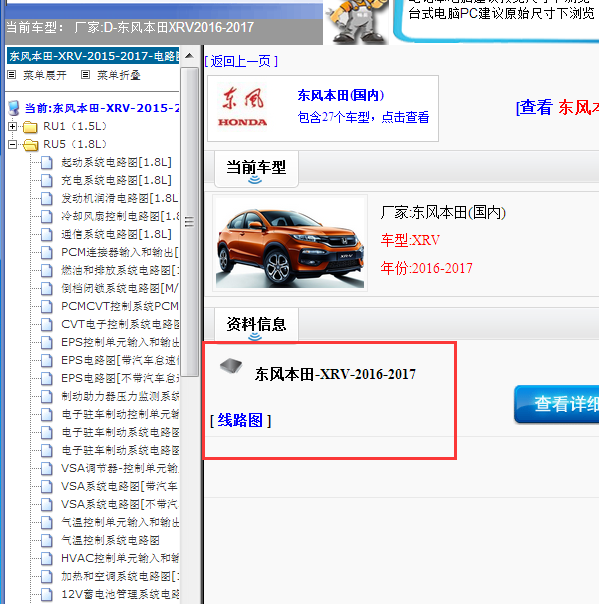Viewport: 599px width, 604px height.
Task: Click the mechanic mascot image at top
Action: tap(357, 21)
